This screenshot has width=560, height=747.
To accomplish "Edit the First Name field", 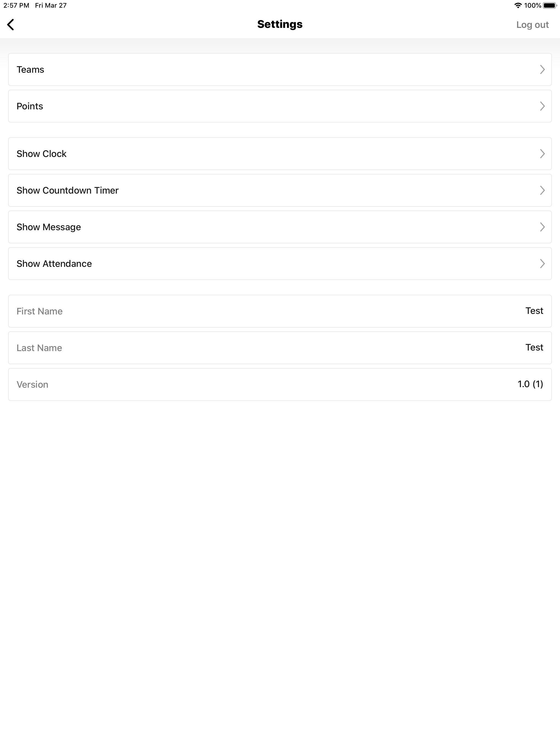I will (x=280, y=311).
